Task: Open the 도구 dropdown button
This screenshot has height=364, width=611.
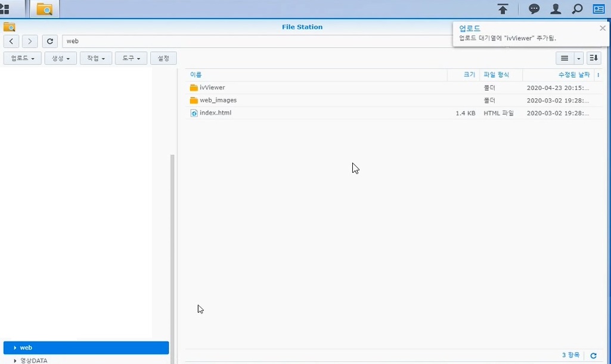Action: [x=131, y=58]
